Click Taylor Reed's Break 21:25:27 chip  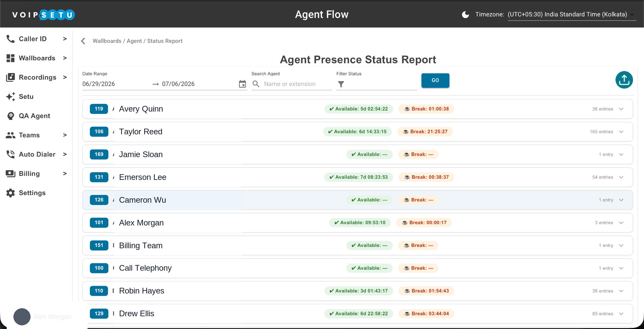coord(425,132)
